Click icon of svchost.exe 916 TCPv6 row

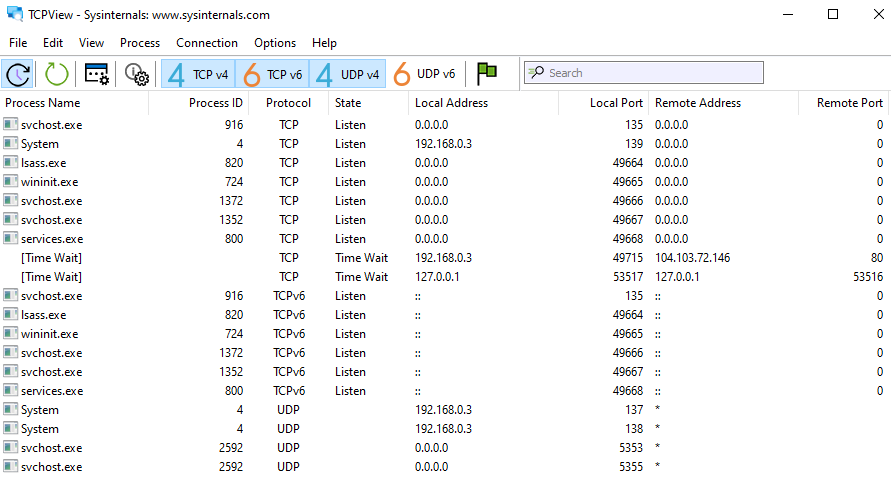click(10, 295)
